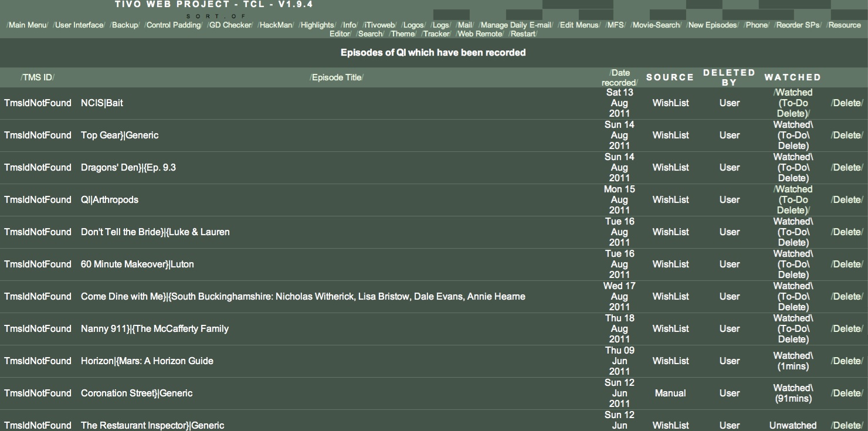Select the NCIS|Bait episode title
The width and height of the screenshot is (868, 431).
point(102,103)
